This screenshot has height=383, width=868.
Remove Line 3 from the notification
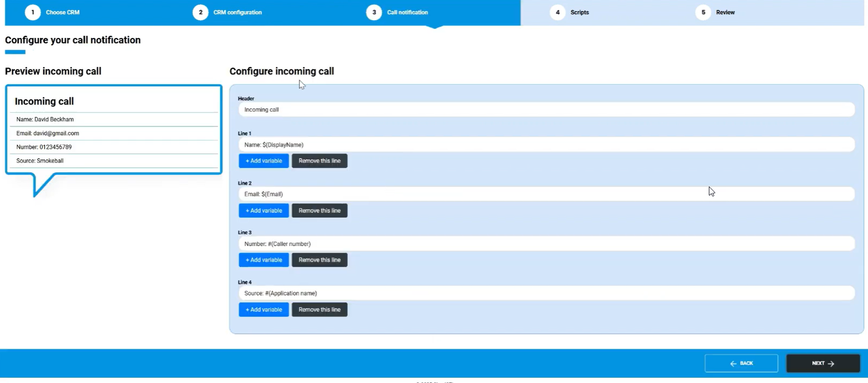click(x=319, y=260)
